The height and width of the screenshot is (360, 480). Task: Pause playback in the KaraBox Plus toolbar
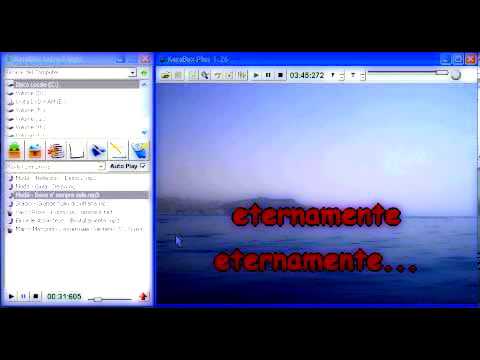tap(268, 75)
